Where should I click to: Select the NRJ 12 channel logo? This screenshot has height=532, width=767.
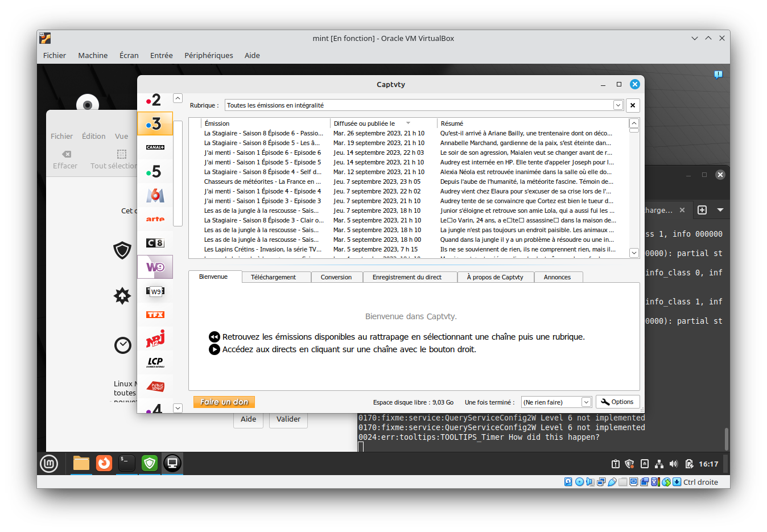tap(155, 339)
